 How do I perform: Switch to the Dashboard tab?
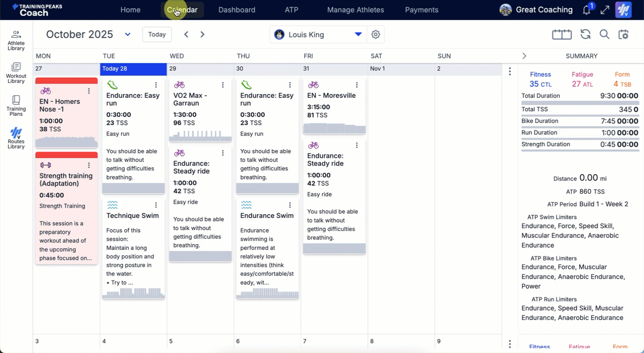point(237,10)
